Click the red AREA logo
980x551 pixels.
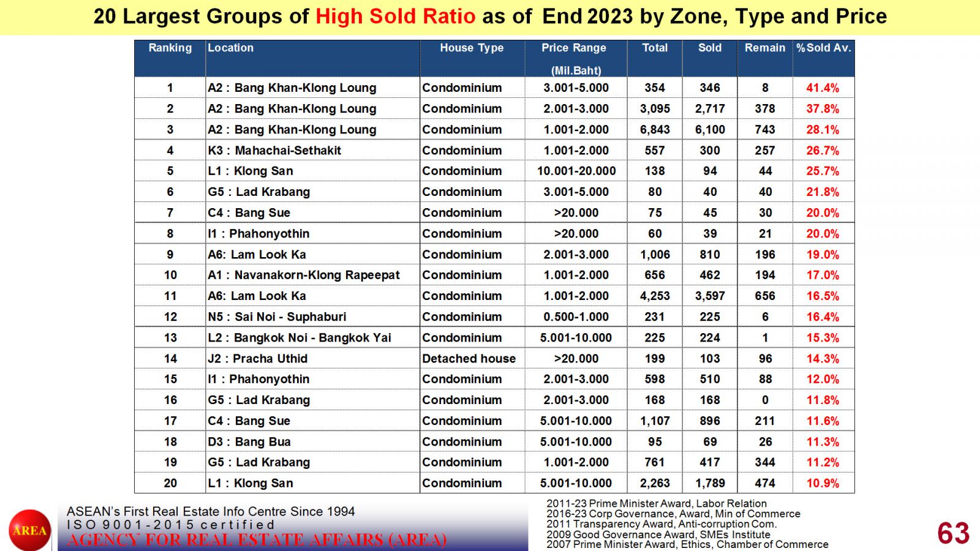tap(29, 530)
